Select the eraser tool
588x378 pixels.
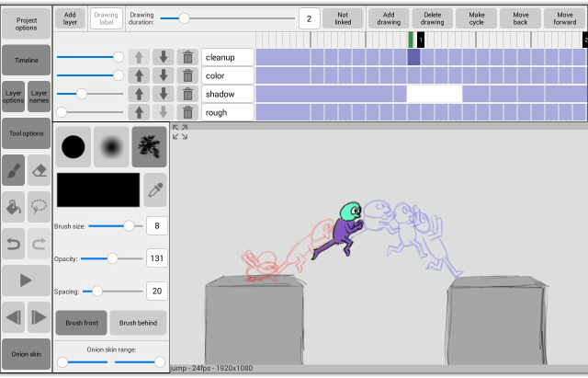pos(39,170)
